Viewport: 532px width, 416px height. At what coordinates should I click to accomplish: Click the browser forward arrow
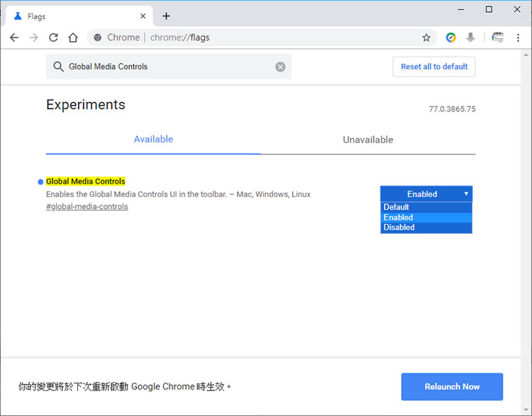point(33,38)
